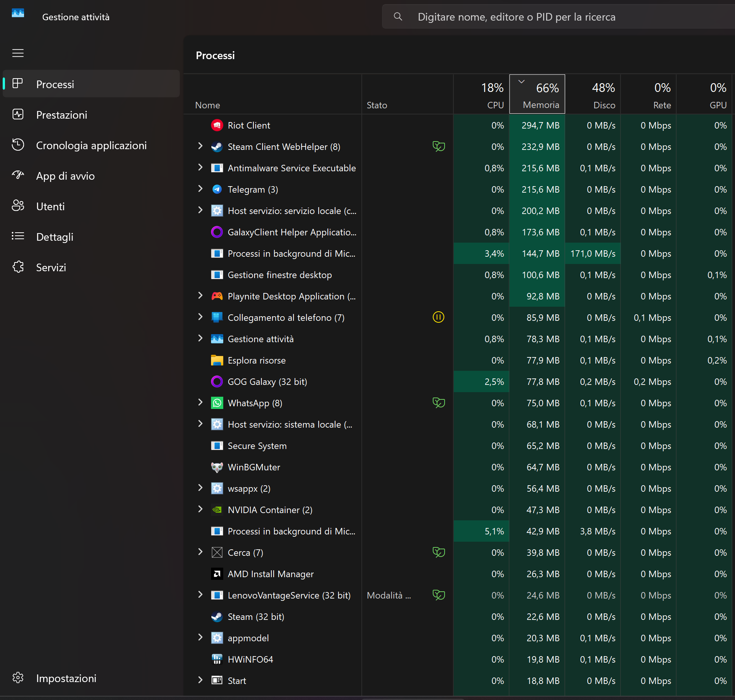Sort by the CPU column header

[x=482, y=95]
